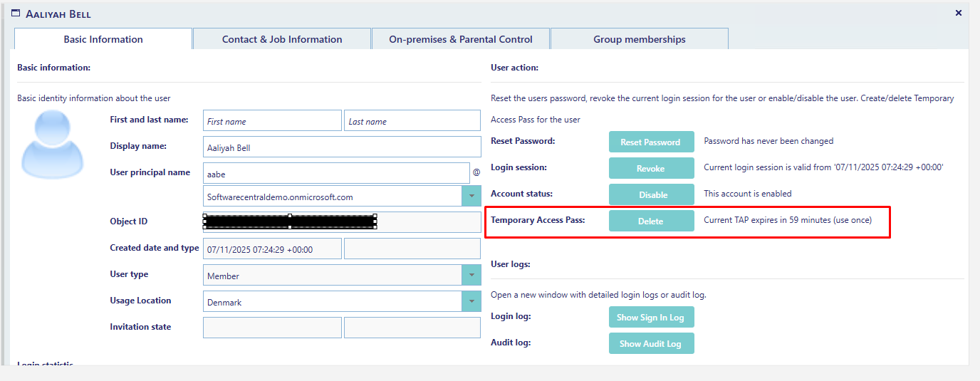980x381 pixels.
Task: Focus the Last name input field
Action: point(412,121)
